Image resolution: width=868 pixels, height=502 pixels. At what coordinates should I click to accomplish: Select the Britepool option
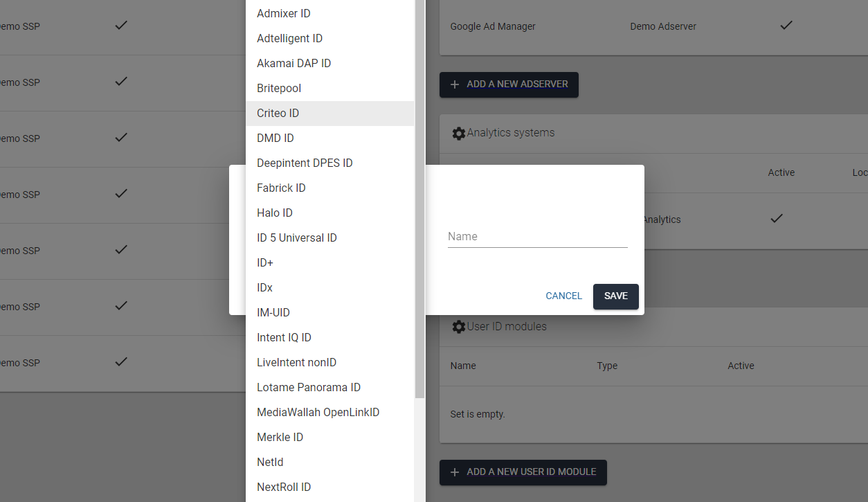coord(330,89)
